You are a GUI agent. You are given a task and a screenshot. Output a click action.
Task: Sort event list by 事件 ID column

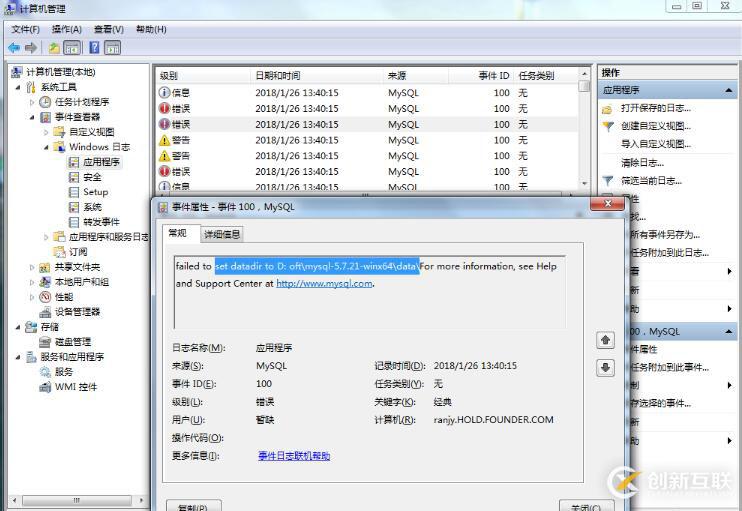point(480,76)
